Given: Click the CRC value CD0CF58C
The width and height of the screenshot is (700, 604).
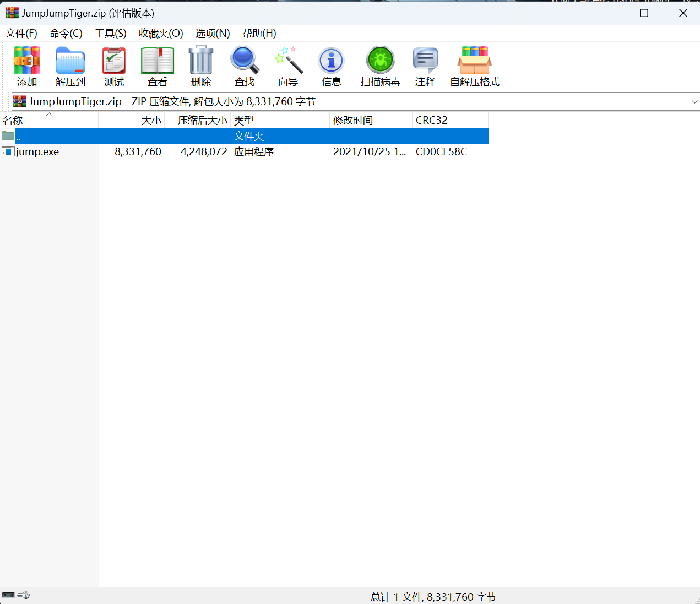Looking at the screenshot, I should pos(441,152).
